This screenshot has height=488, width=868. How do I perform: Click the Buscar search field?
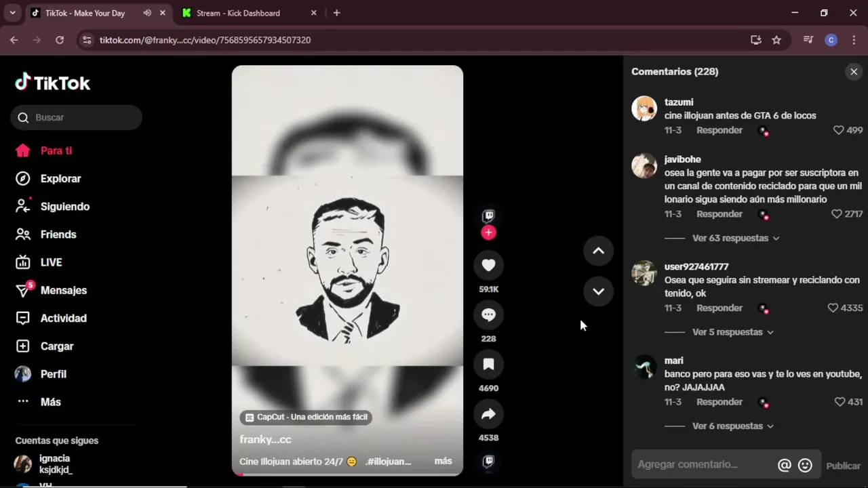click(76, 118)
